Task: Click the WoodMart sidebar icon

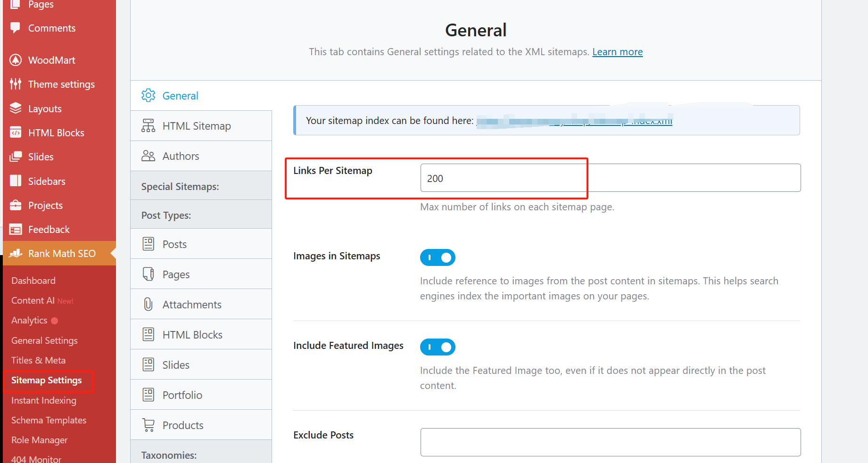Action: pyautogui.click(x=16, y=60)
